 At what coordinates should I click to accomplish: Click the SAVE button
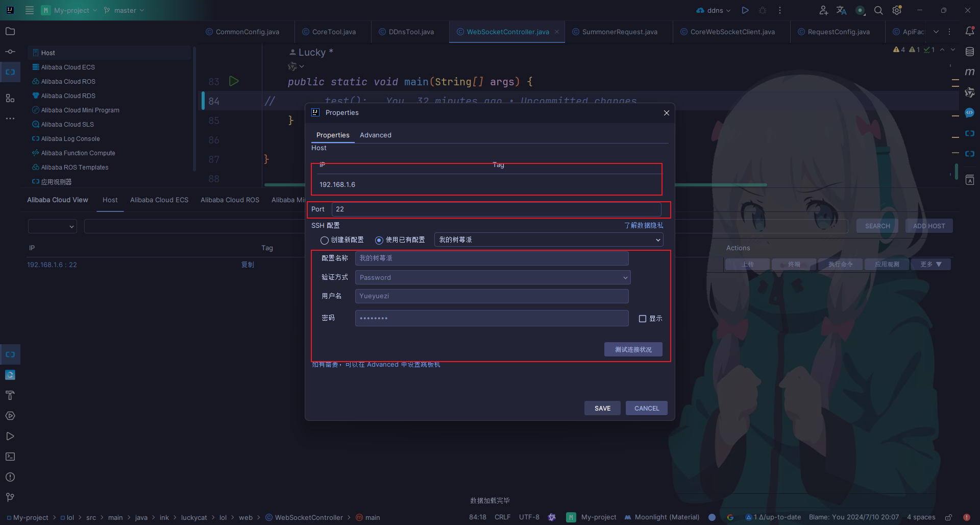click(602, 408)
